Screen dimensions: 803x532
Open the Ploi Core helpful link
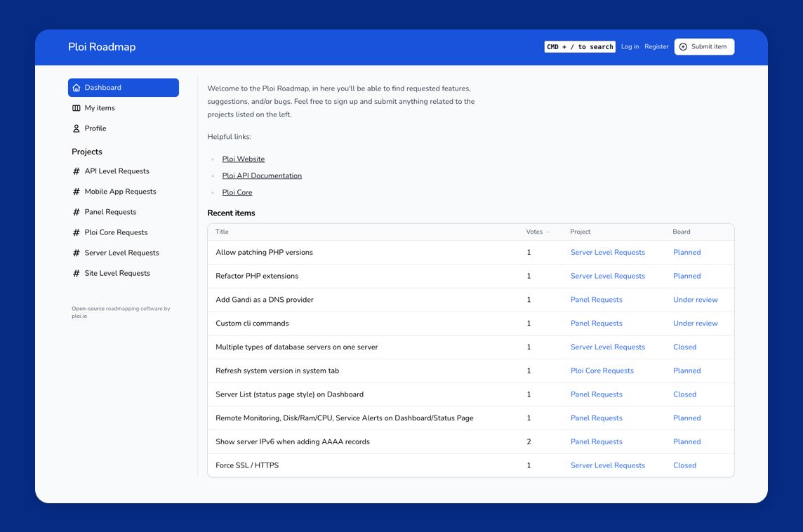(x=237, y=192)
